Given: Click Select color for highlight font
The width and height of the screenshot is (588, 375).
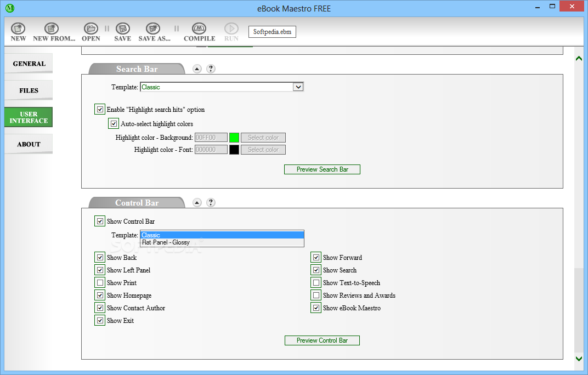Looking at the screenshot, I should click(x=263, y=150).
